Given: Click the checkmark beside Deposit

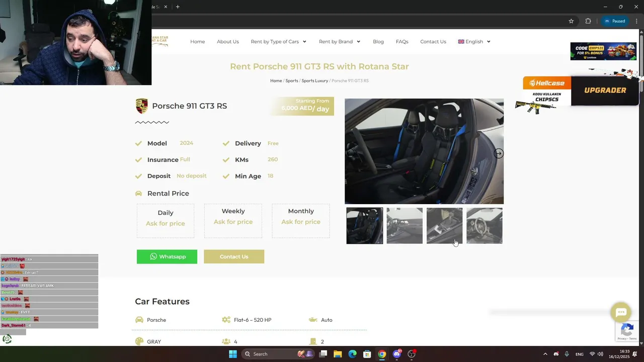Looking at the screenshot, I should coord(138,176).
